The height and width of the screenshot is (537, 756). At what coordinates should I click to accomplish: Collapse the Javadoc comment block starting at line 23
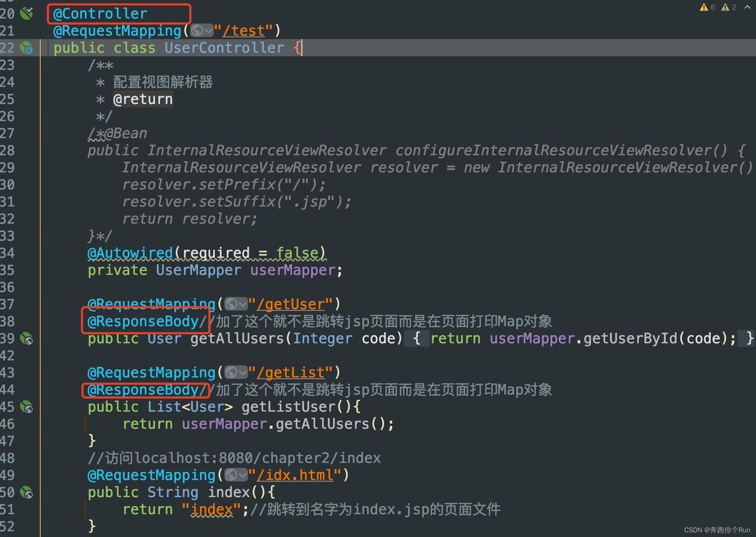click(48, 65)
